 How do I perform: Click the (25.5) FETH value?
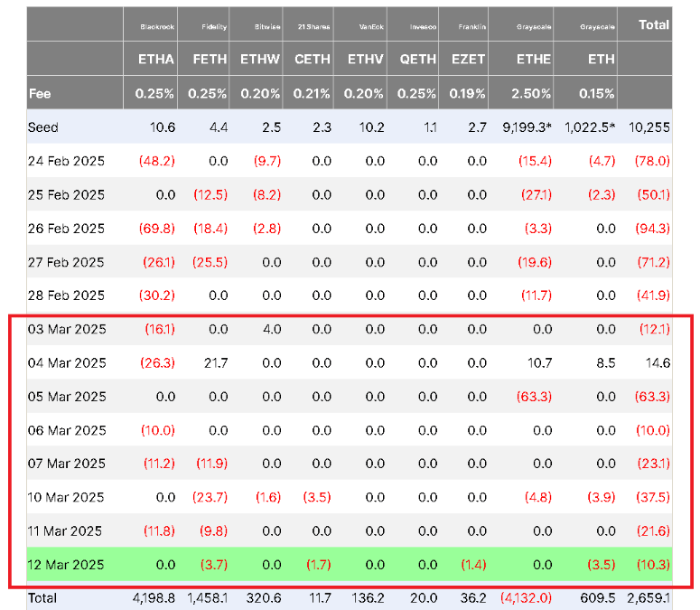[x=210, y=262]
